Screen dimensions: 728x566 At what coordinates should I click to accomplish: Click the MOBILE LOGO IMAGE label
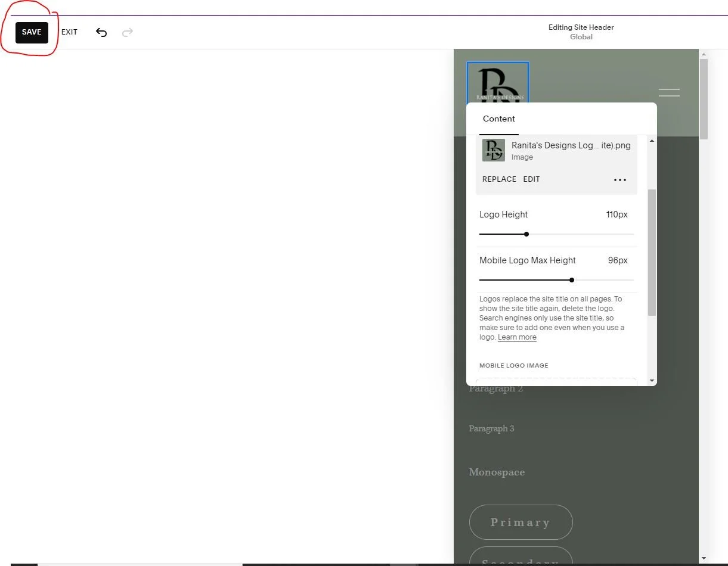(514, 366)
